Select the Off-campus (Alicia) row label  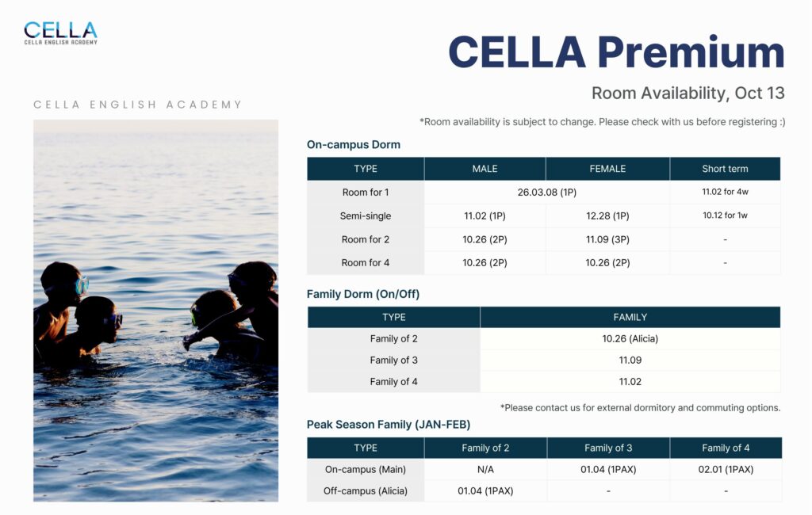[366, 491]
